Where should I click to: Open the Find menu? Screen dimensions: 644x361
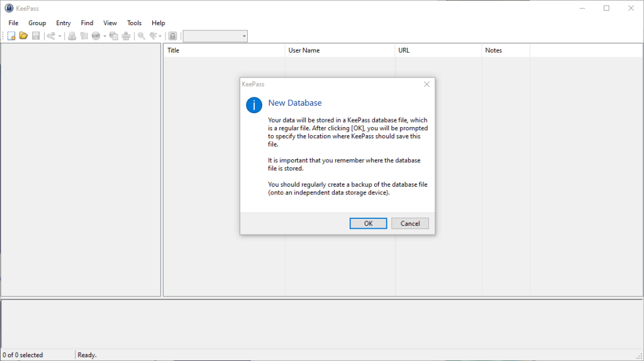[x=87, y=23]
